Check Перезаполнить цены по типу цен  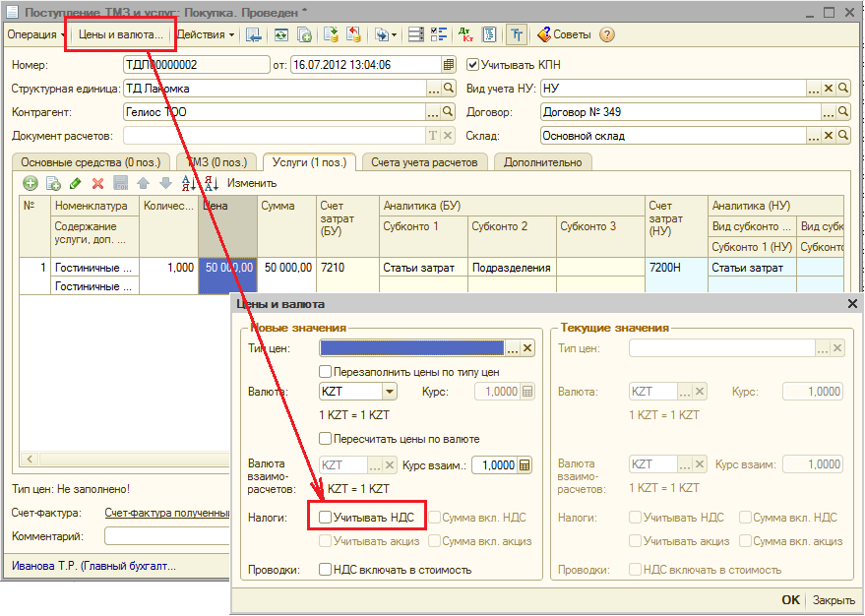pos(325,372)
